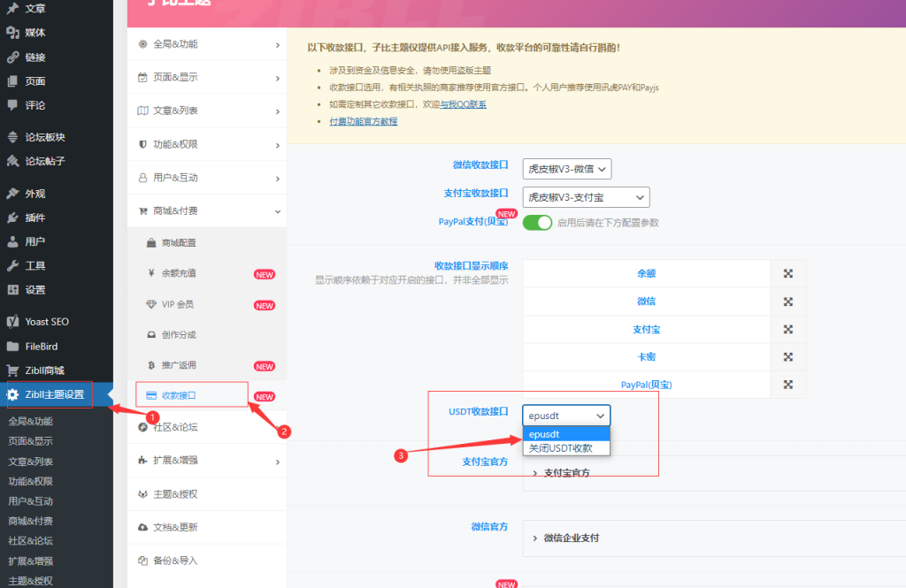Click the PayPal(贝宝) sortable row label

coord(647,385)
